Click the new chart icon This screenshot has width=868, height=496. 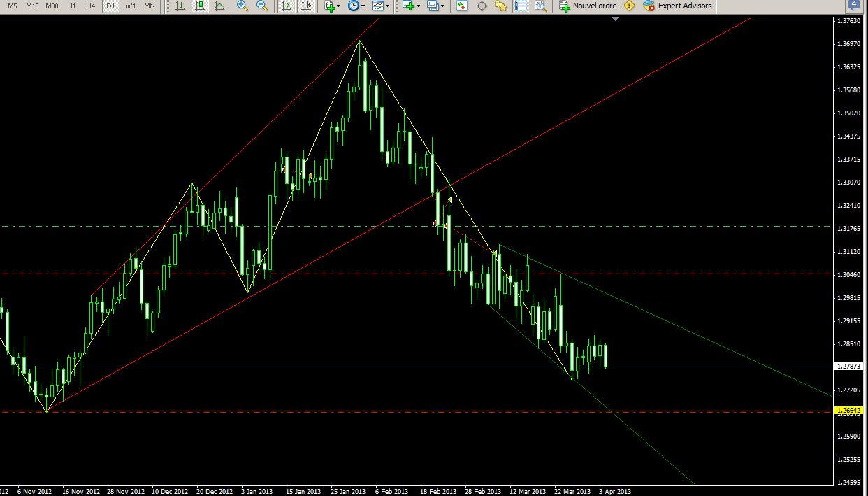(x=409, y=6)
